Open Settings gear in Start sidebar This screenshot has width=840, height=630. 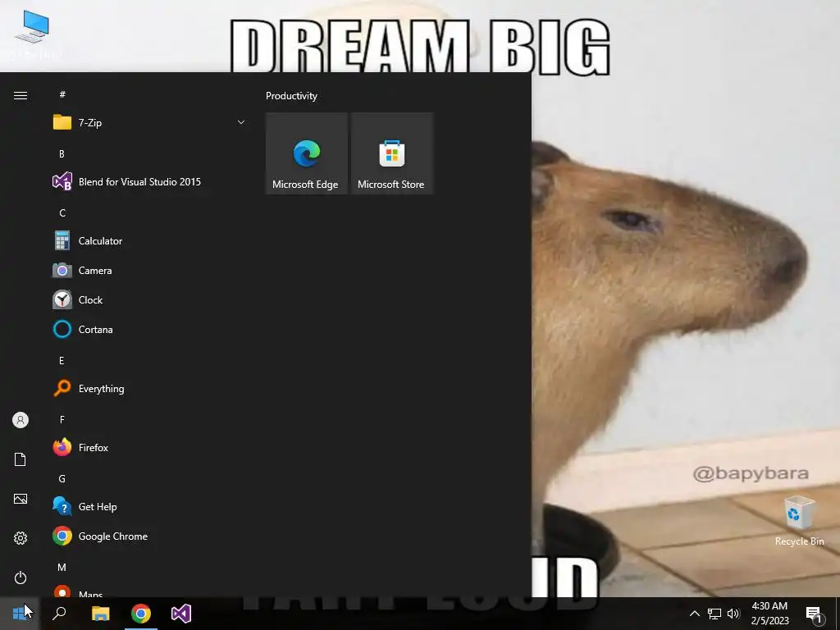pos(21,538)
